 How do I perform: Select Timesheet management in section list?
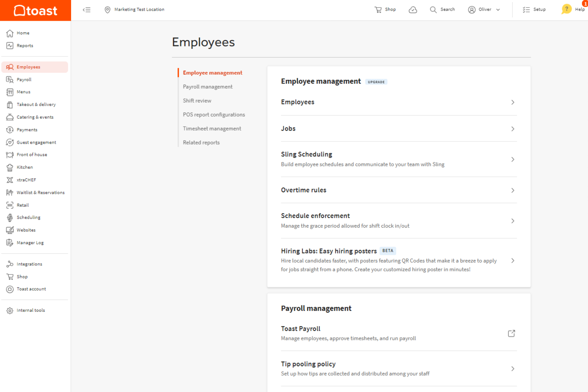click(x=212, y=129)
